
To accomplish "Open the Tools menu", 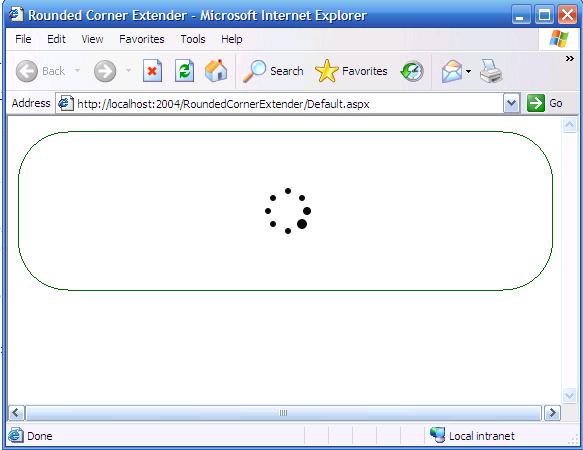I will click(193, 39).
